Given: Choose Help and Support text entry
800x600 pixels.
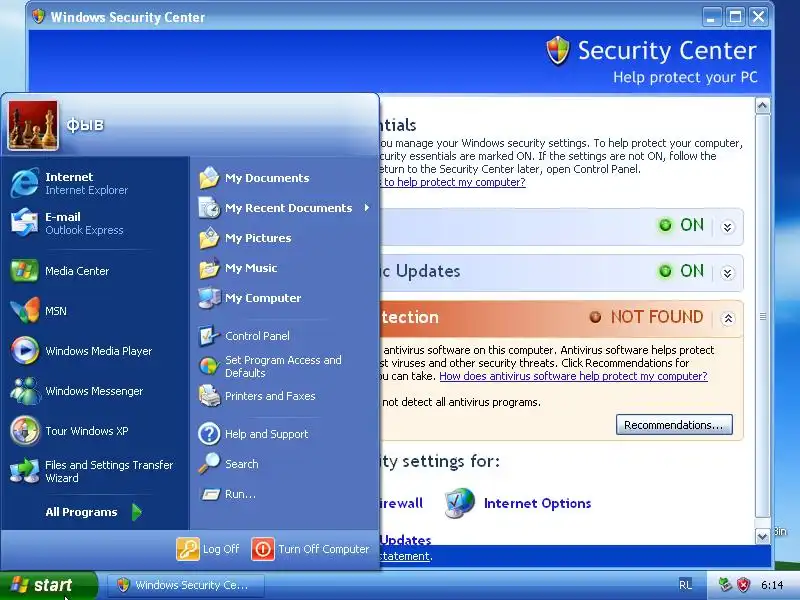Looking at the screenshot, I should click(x=267, y=434).
